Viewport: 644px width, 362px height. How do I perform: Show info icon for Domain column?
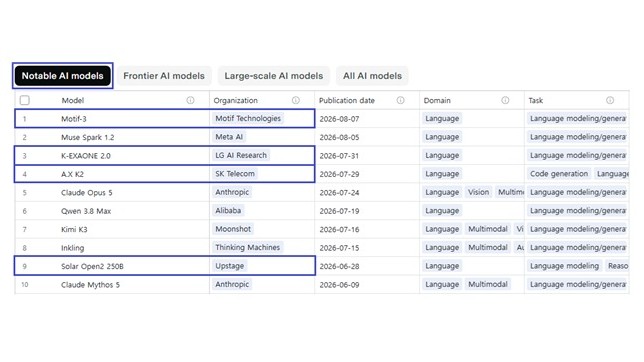tap(505, 100)
